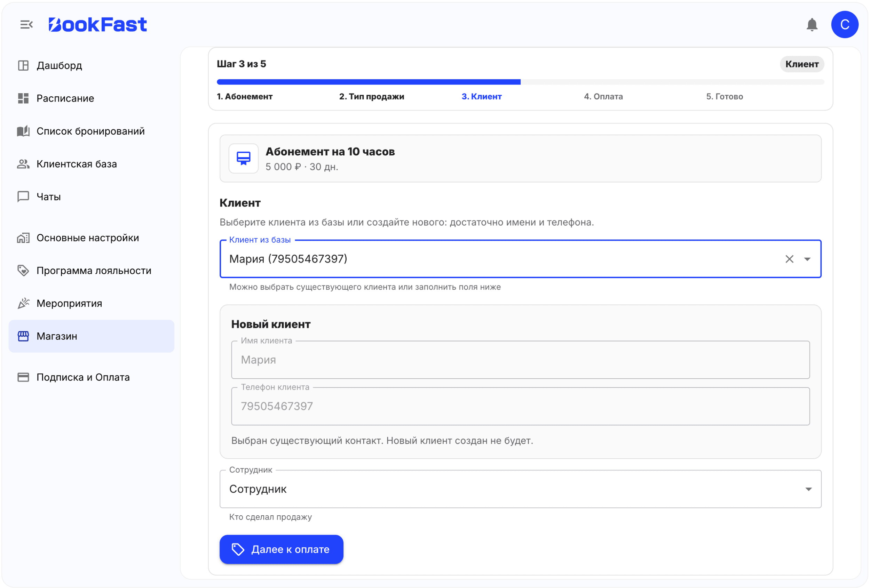The height and width of the screenshot is (588, 870).
Task: Click the Клиент badge chip
Action: (801, 64)
